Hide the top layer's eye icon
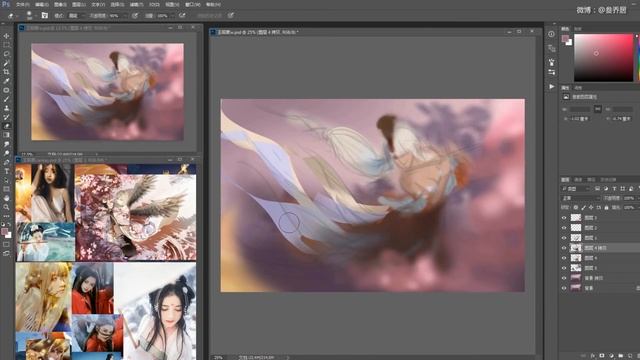The height and width of the screenshot is (360, 640). pos(564,218)
